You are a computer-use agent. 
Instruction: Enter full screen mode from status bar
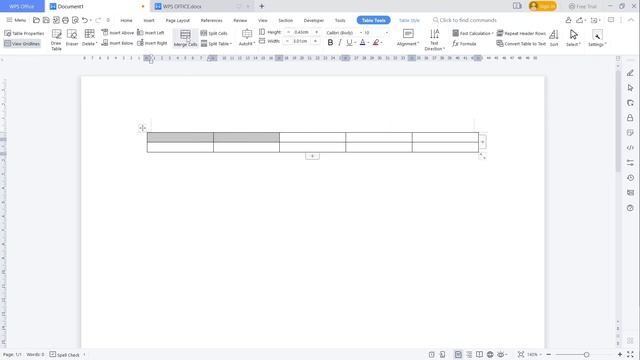631,354
